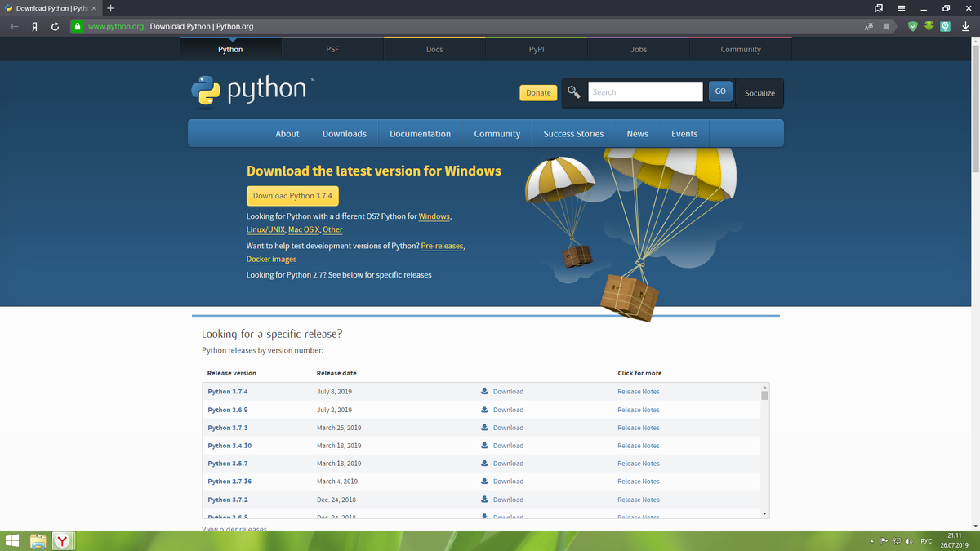This screenshot has height=551, width=980.
Task: Click release list scroll-up arrow
Action: click(765, 387)
